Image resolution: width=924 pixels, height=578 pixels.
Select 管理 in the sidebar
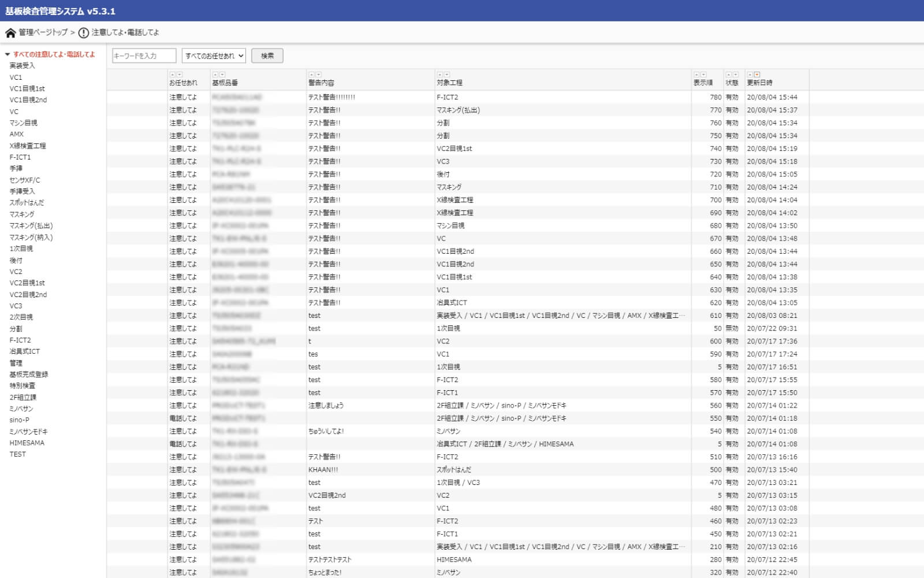[x=16, y=363]
